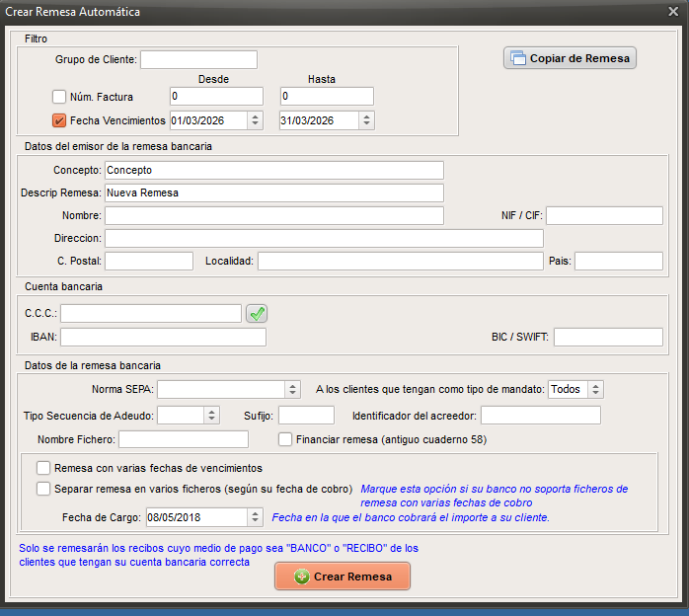Click the Descrip Remesa field

(x=274, y=192)
